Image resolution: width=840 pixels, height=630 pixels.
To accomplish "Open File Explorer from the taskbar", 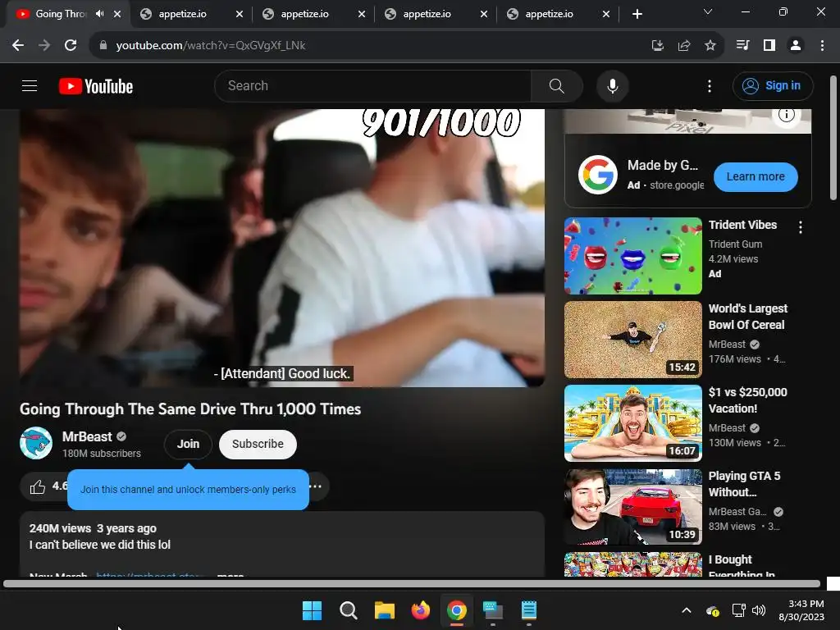I will pyautogui.click(x=384, y=610).
